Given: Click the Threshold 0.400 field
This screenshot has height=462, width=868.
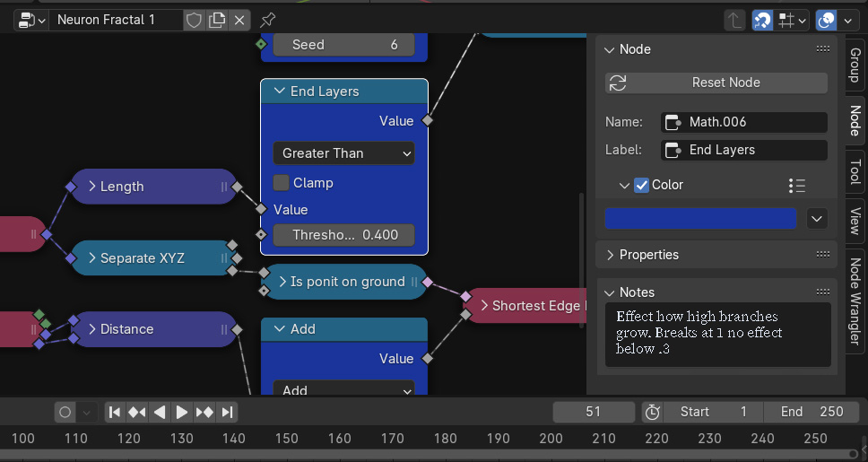Looking at the screenshot, I should coord(343,235).
